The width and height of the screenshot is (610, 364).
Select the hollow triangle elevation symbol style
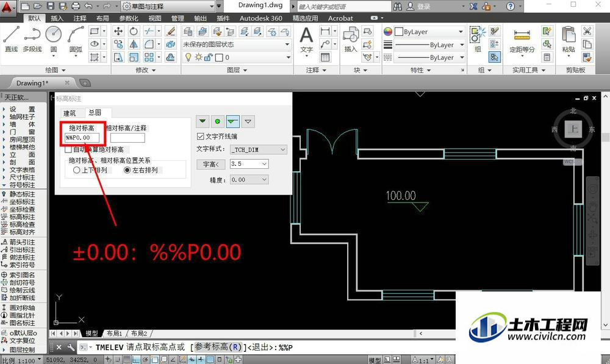[x=248, y=121]
